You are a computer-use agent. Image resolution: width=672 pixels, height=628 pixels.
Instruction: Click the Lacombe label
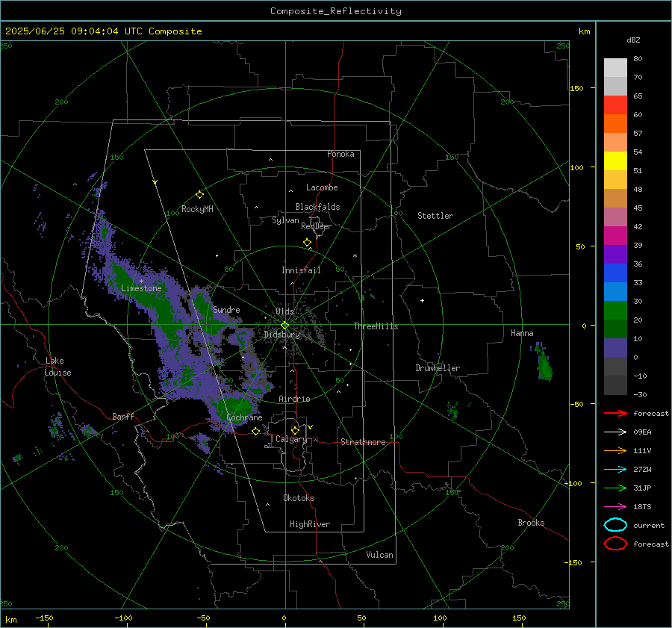click(x=322, y=187)
